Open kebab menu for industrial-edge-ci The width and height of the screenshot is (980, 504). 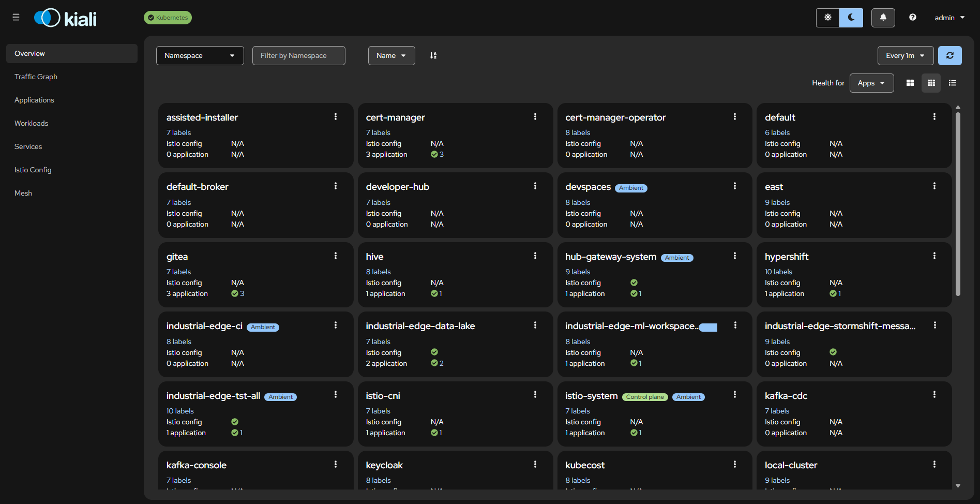click(x=336, y=325)
